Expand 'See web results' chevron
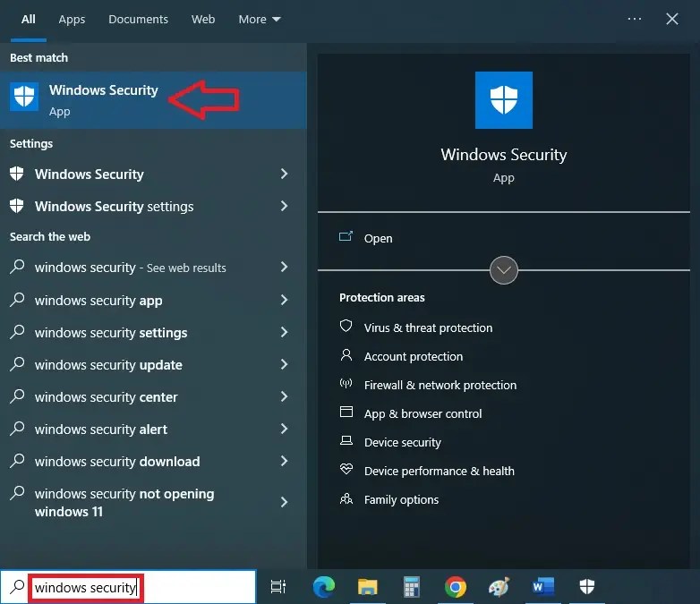700x604 pixels. (x=284, y=267)
